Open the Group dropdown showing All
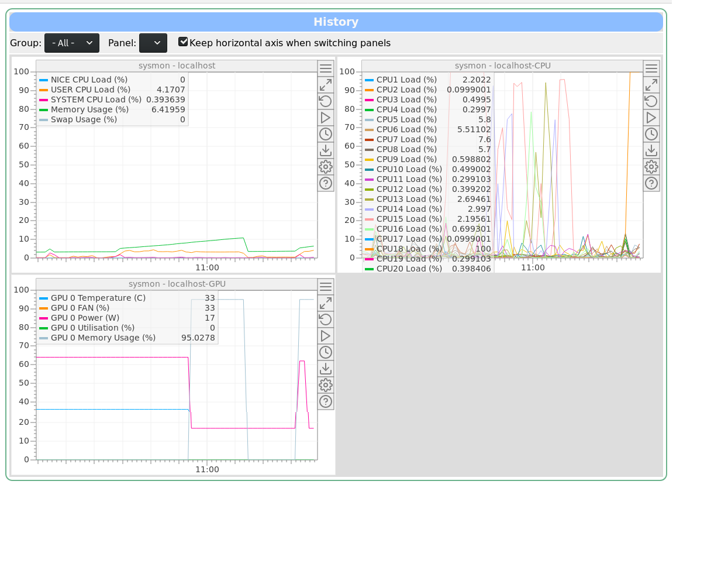This screenshot has width=728, height=584. [72, 43]
